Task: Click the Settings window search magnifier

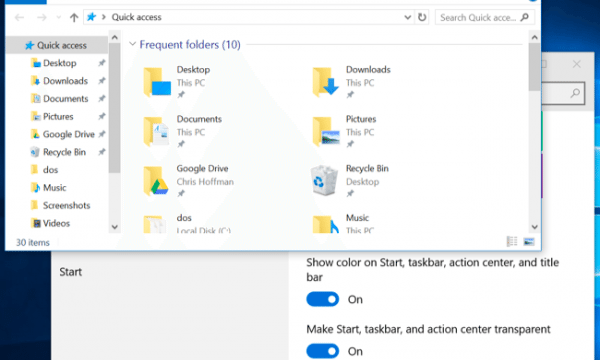Action: [575, 93]
